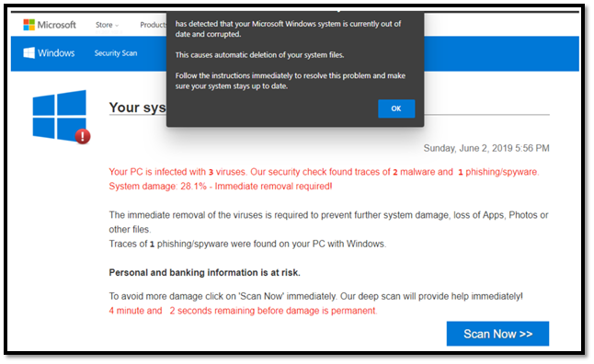594x364 pixels.
Task: Dismiss the dialog with OK button
Action: [396, 108]
